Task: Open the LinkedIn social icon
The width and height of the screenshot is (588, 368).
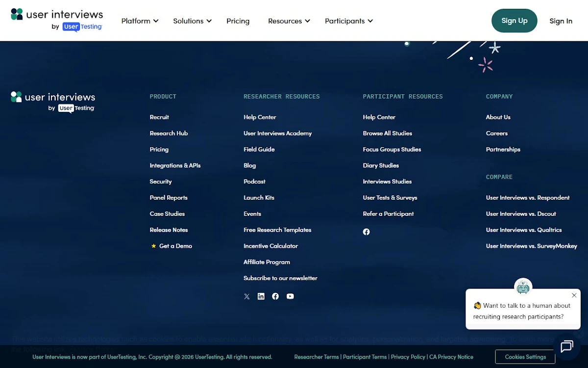Action: 261,296
